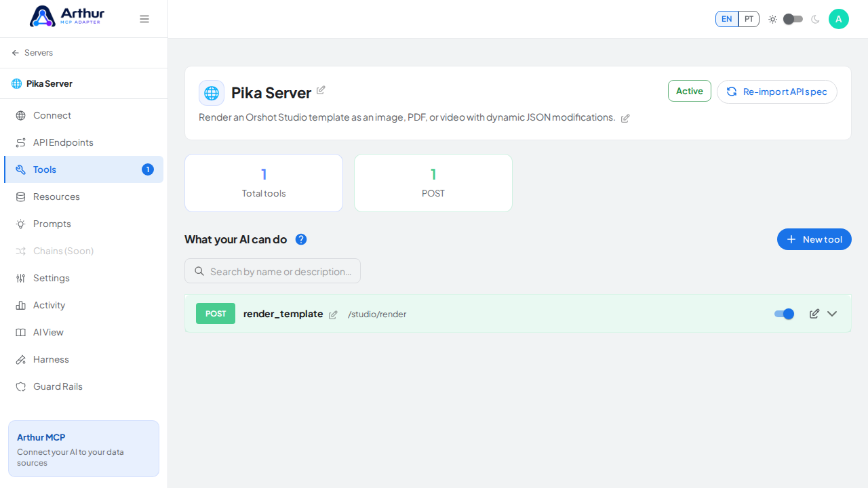
Task: Click the Active status badge
Action: (690, 91)
